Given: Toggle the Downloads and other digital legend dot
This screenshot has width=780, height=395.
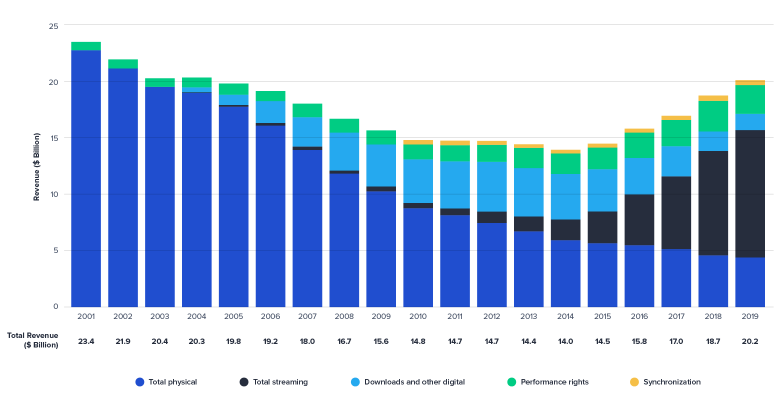Looking at the screenshot, I should click(x=355, y=382).
